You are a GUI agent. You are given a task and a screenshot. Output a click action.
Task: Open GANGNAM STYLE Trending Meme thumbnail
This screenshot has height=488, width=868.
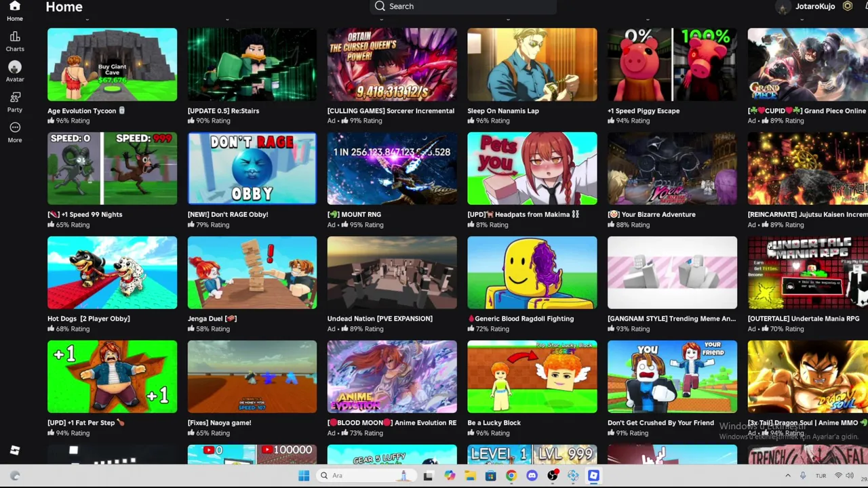click(x=672, y=272)
